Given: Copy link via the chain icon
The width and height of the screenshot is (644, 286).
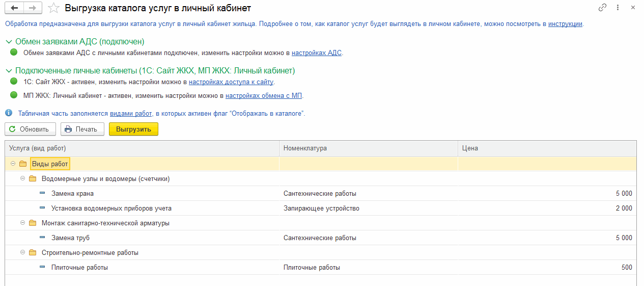Looking at the screenshot, I should [x=603, y=8].
